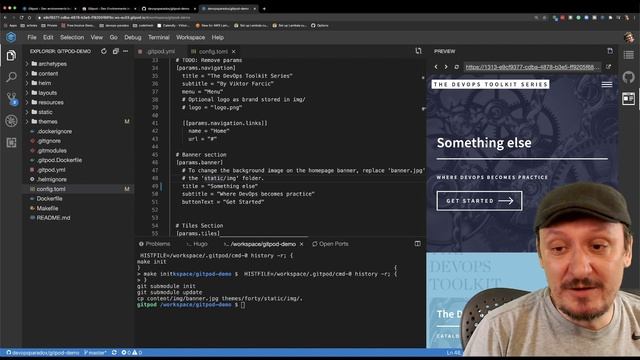Switch to the Hugo terminal tab

[197, 244]
